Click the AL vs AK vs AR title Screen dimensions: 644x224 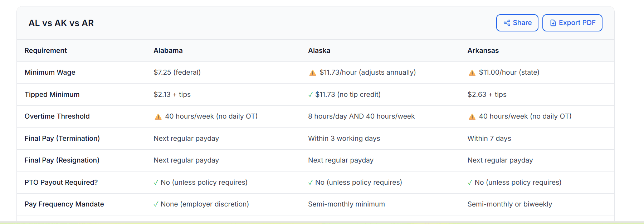(x=61, y=23)
